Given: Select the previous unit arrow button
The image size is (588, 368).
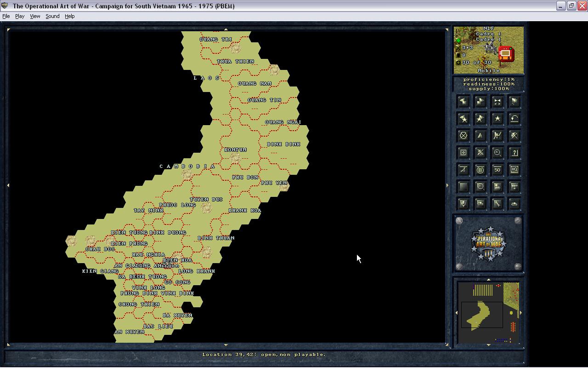Looking at the screenshot, I should pyautogui.click(x=463, y=102).
